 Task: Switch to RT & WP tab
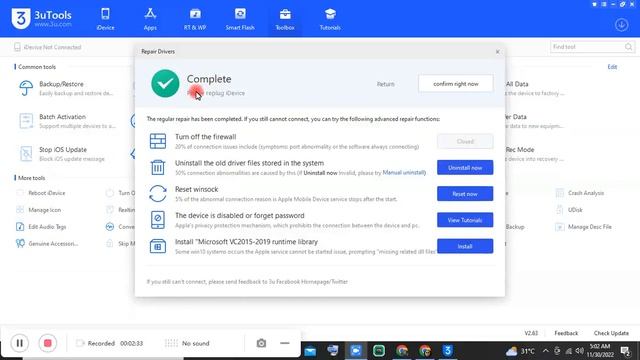(x=195, y=19)
